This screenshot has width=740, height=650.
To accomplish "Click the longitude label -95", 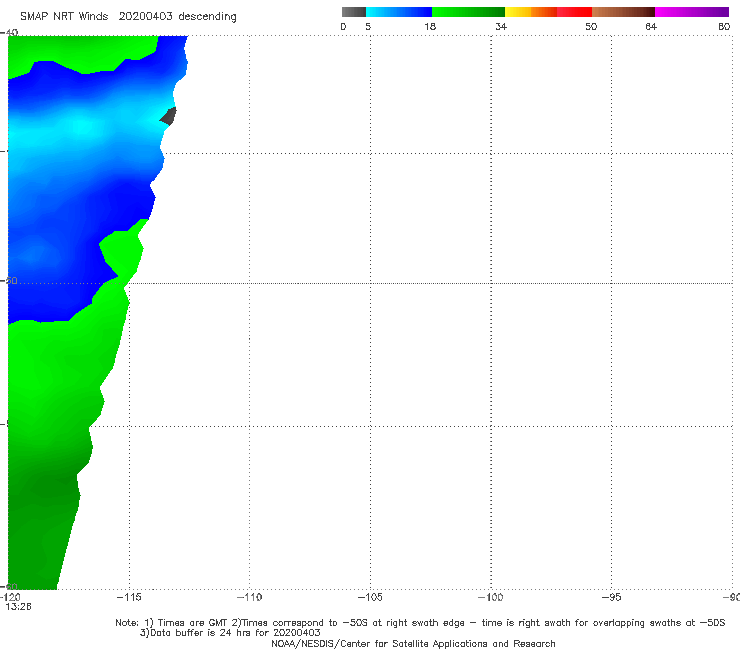I will coord(611,597).
